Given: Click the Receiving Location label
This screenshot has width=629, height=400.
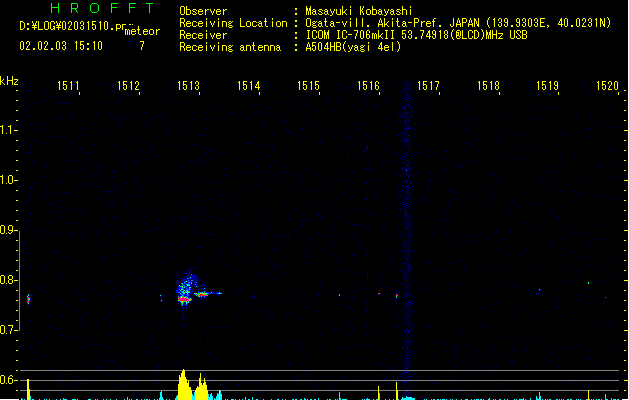Looking at the screenshot, I should click(x=233, y=23).
